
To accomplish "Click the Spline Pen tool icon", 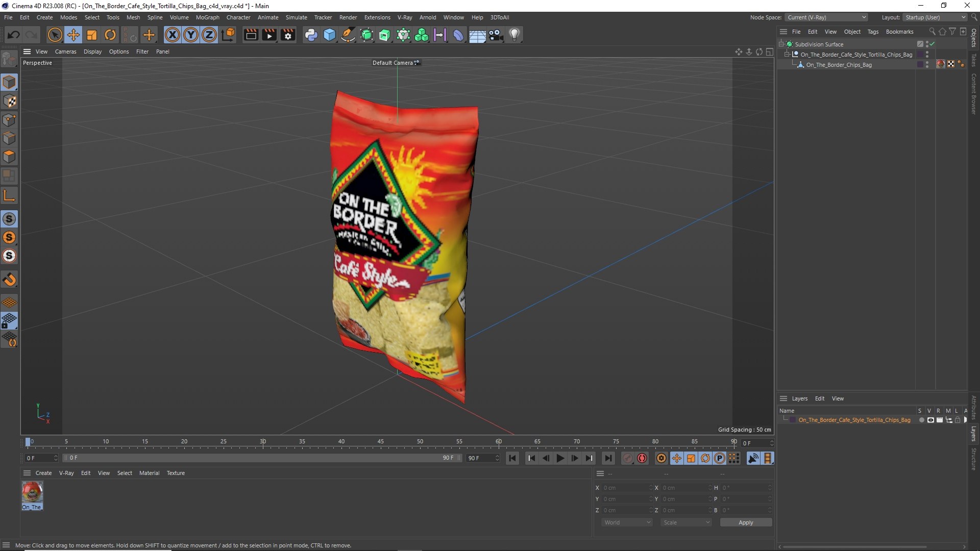I will pyautogui.click(x=348, y=35).
